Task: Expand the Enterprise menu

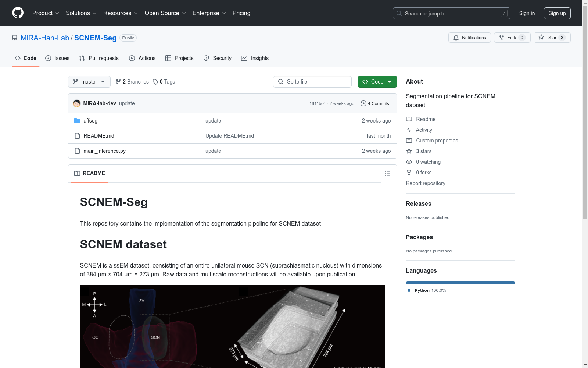Action: pyautogui.click(x=209, y=13)
